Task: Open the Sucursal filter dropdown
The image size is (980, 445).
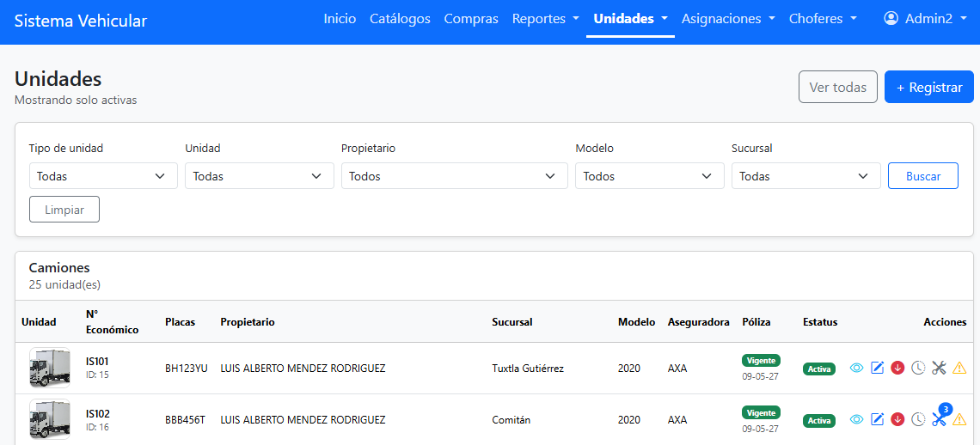Action: click(806, 176)
